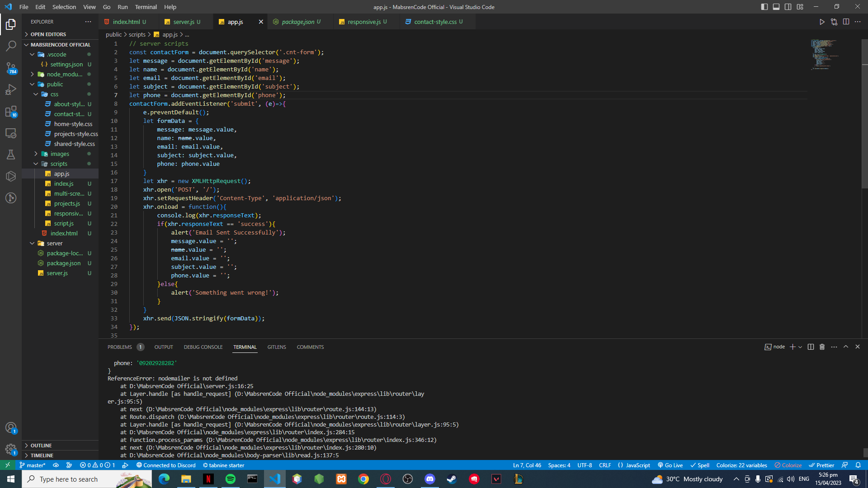Viewport: 868px width, 488px height.
Task: Click the code minimap overview
Action: click(x=823, y=54)
